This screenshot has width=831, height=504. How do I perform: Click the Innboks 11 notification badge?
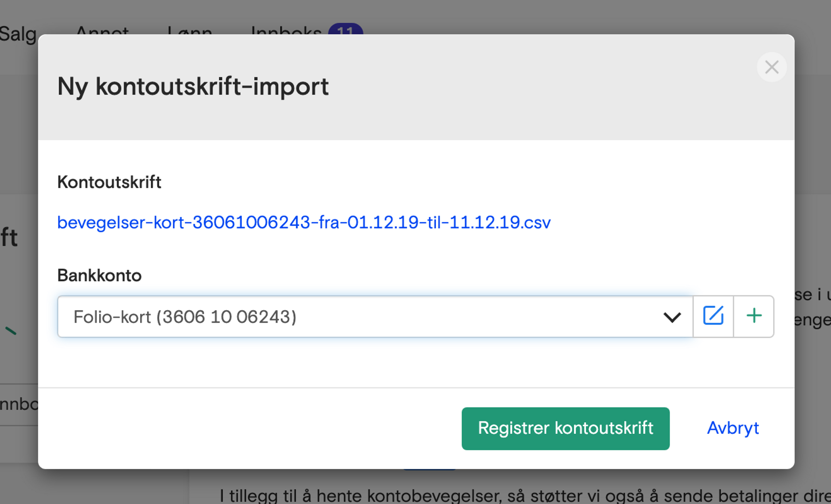pyautogui.click(x=345, y=29)
